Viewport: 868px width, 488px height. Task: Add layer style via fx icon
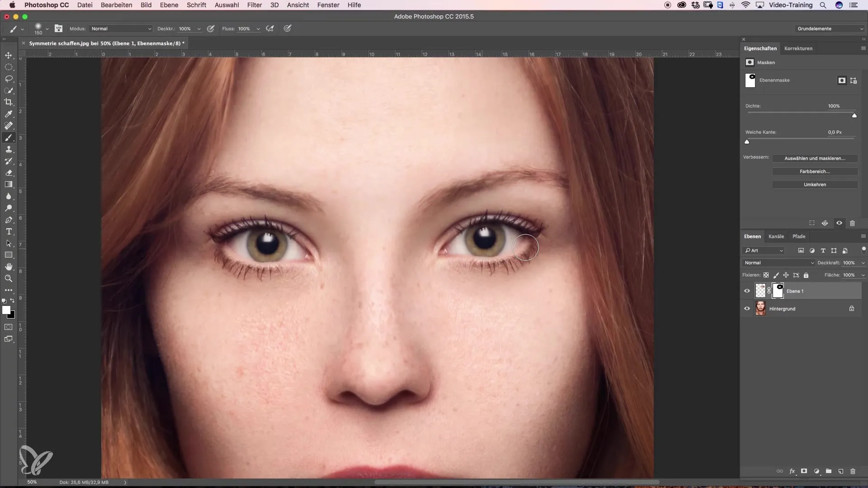click(x=792, y=471)
